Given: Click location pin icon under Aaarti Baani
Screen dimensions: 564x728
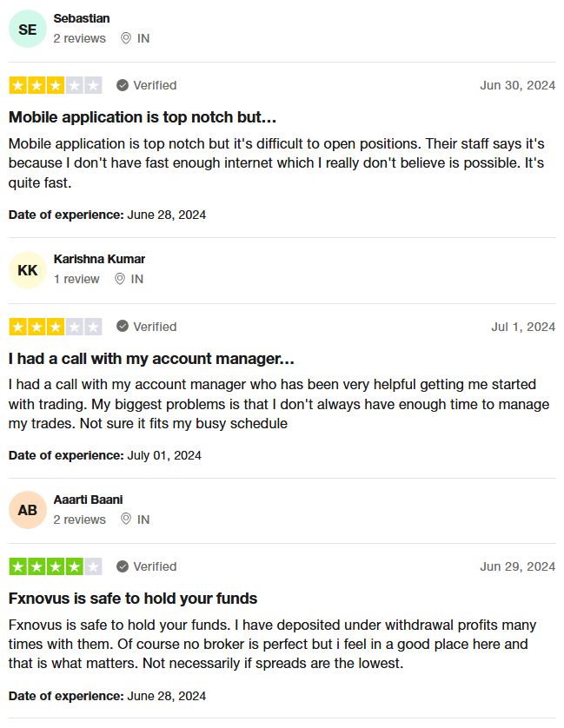Looking at the screenshot, I should (x=126, y=520).
